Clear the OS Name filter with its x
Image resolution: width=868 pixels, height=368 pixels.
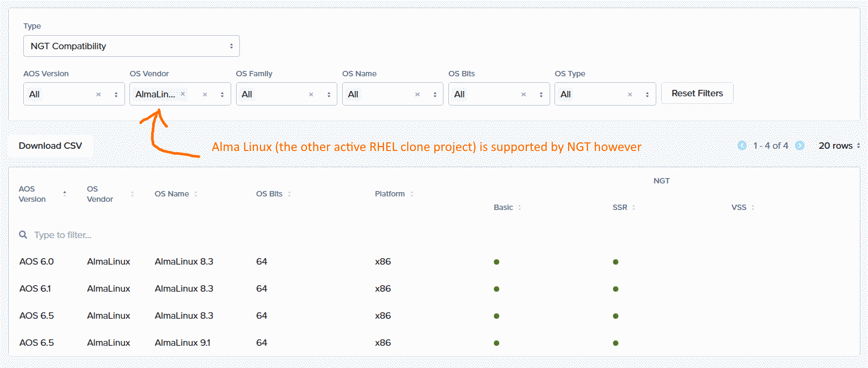(x=417, y=94)
